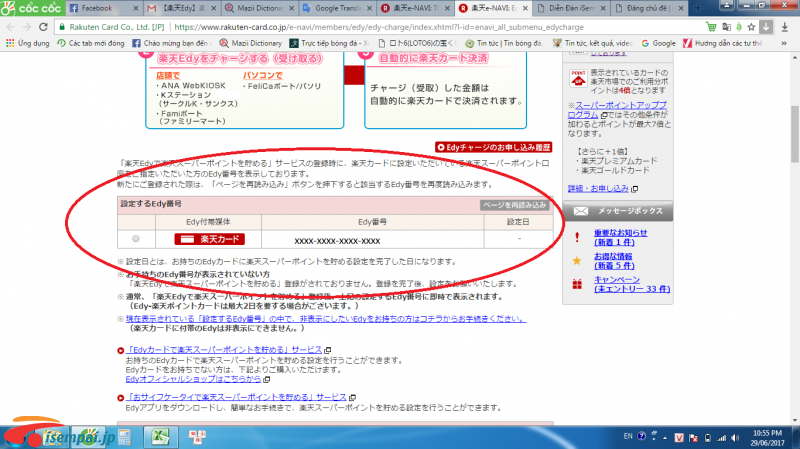Open the Các tab mới đóng bookmark
800x449 pixels.
click(91, 43)
